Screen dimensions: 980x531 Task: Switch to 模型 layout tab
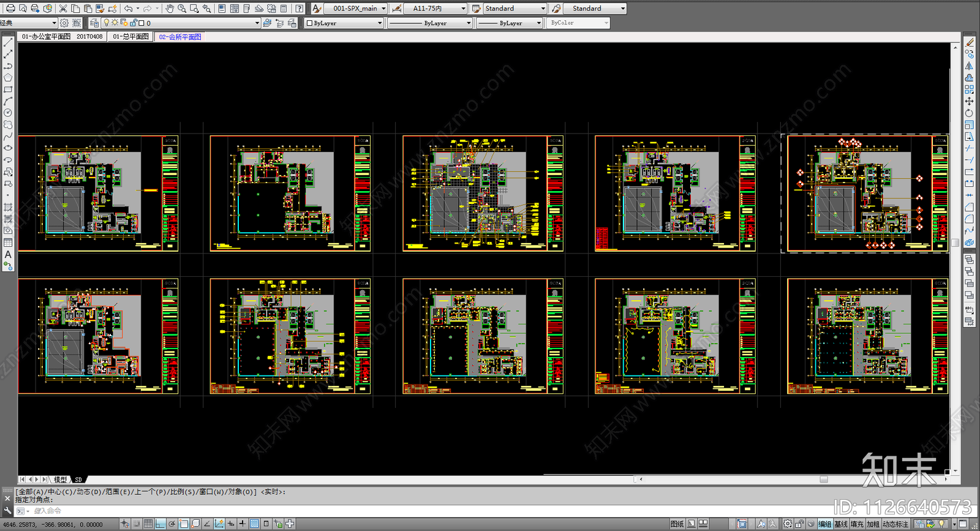(x=61, y=480)
